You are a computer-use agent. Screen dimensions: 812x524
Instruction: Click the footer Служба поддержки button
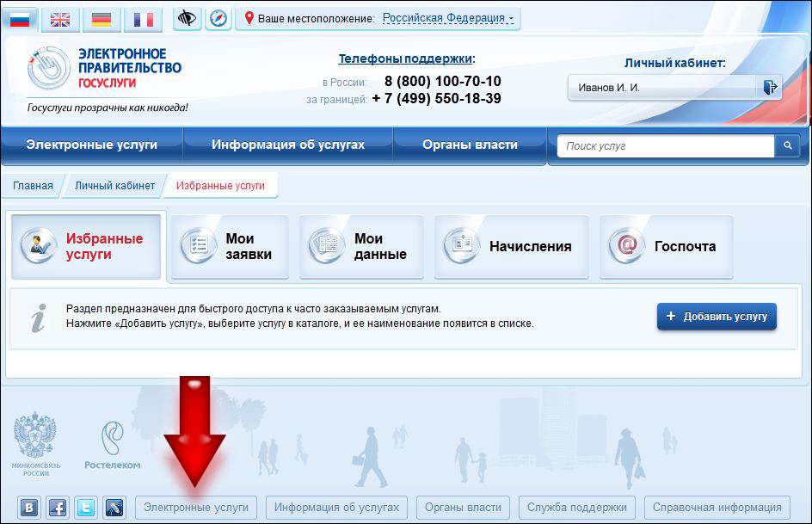pos(577,508)
